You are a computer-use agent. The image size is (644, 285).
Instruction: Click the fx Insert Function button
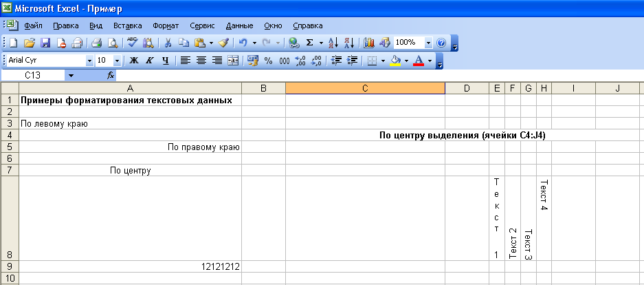(x=111, y=75)
